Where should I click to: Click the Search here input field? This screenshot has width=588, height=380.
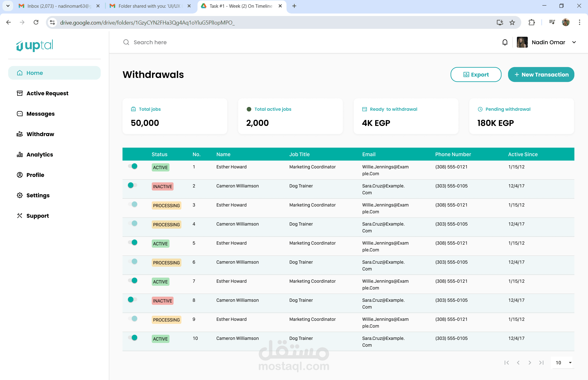coord(150,42)
